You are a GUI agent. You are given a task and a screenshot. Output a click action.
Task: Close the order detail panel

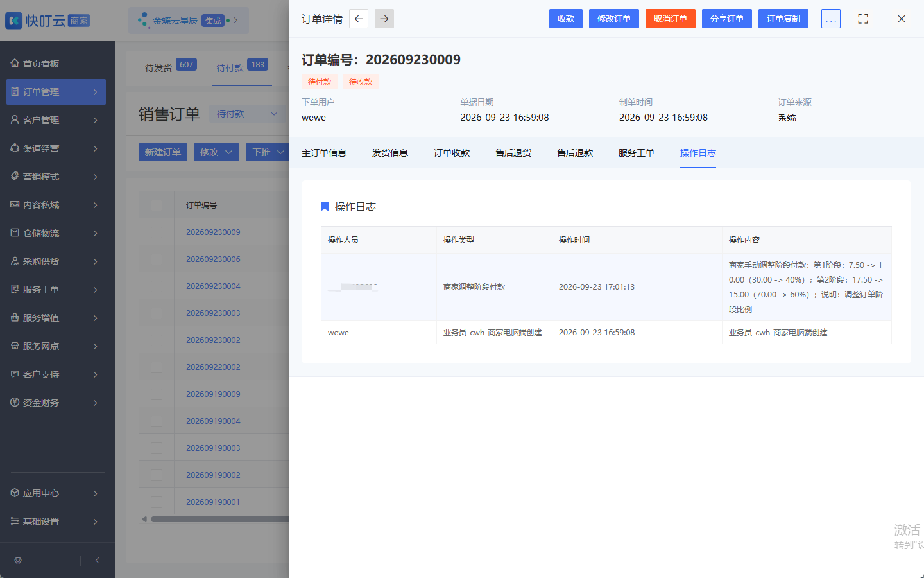pos(902,19)
